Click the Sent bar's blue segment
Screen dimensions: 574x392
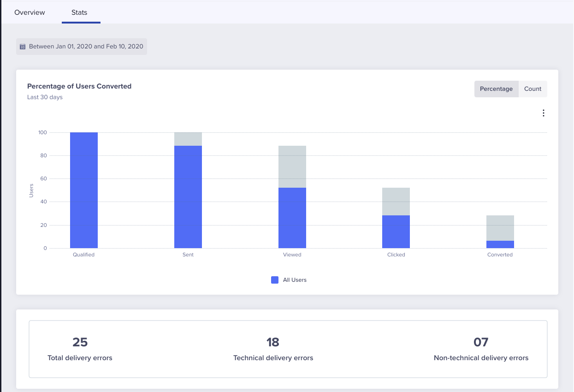[x=188, y=197]
